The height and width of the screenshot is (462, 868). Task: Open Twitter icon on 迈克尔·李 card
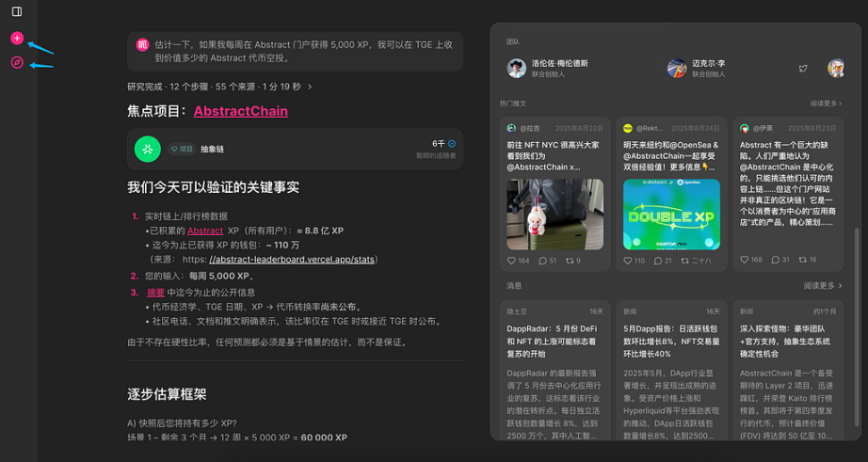pyautogui.click(x=803, y=69)
